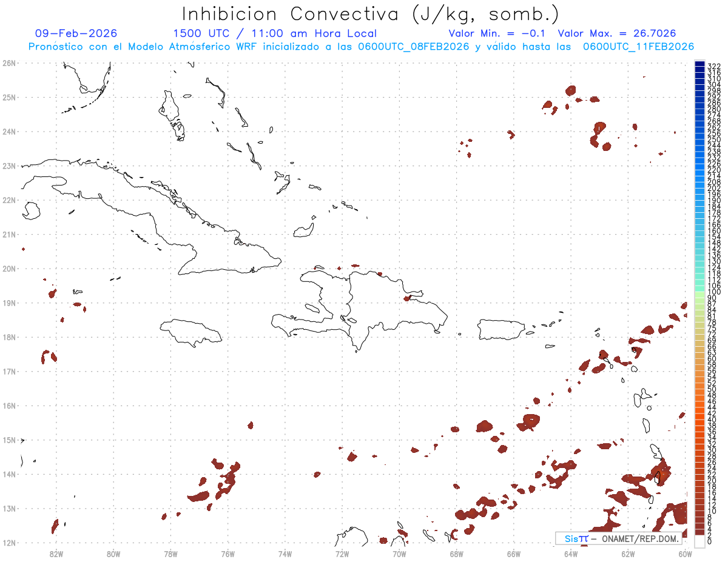Click the '18N' latitude label

(x=9, y=337)
